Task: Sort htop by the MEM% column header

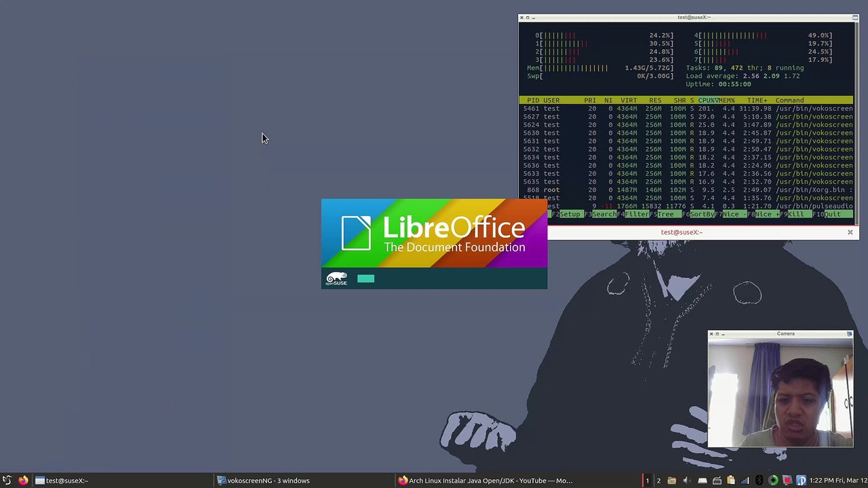Action: point(727,100)
